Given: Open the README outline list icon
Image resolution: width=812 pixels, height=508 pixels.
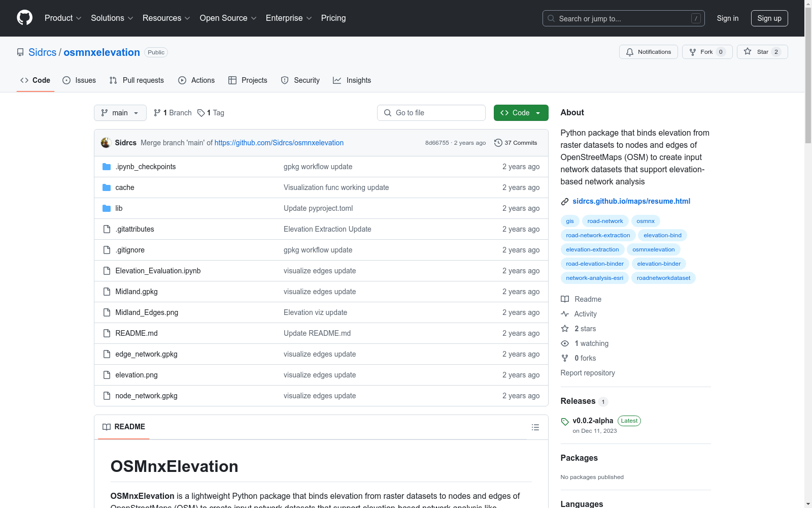Looking at the screenshot, I should 535,427.
